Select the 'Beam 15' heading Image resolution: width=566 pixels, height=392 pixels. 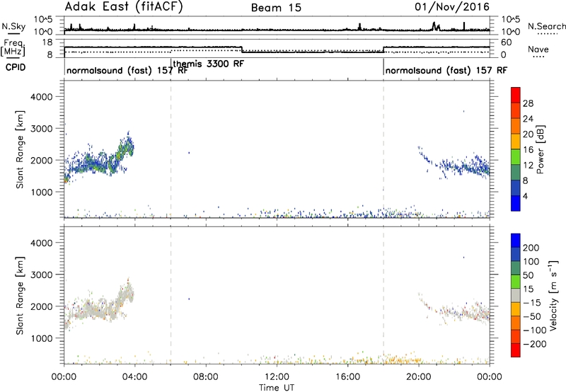[x=276, y=8]
